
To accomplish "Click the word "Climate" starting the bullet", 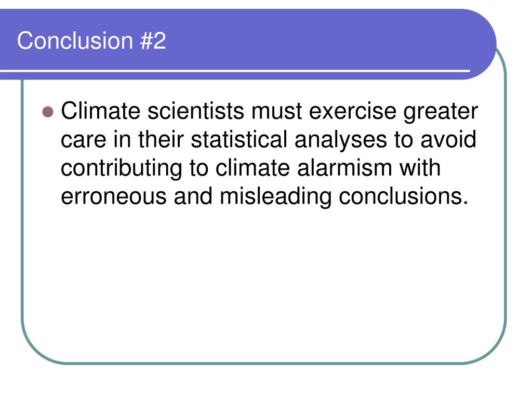I will click(100, 111).
